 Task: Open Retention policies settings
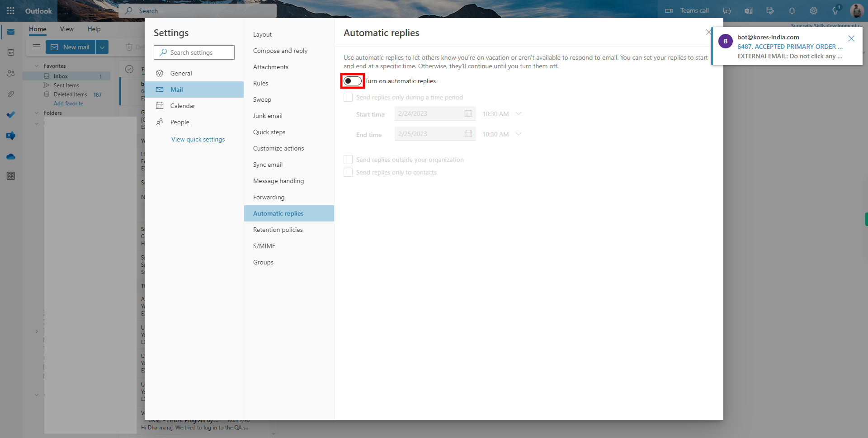[289, 230]
